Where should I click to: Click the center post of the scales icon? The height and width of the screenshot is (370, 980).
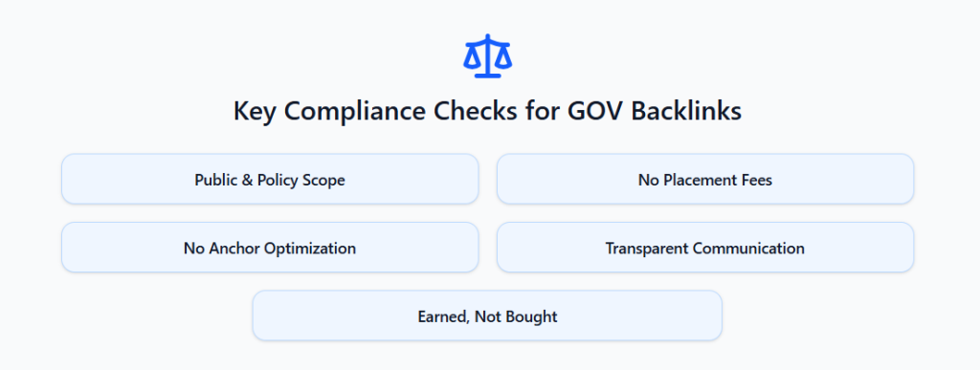(487, 55)
